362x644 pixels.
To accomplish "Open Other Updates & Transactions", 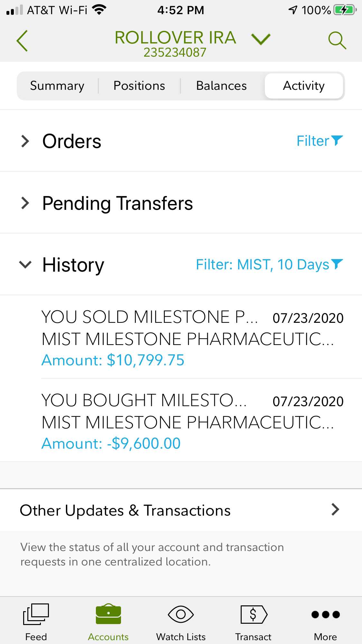I will point(180,510).
